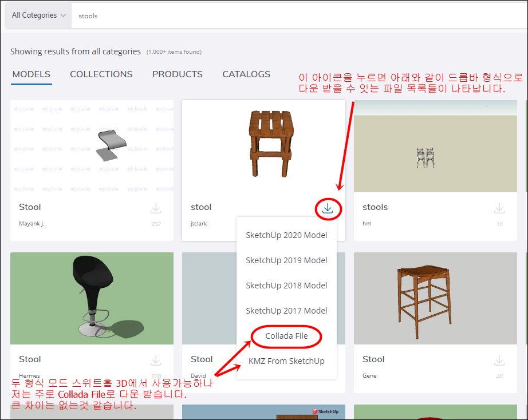The height and width of the screenshot is (420, 528).
Task: Open the tall wooden Stool thumbnail by Gene
Action: coord(435,298)
